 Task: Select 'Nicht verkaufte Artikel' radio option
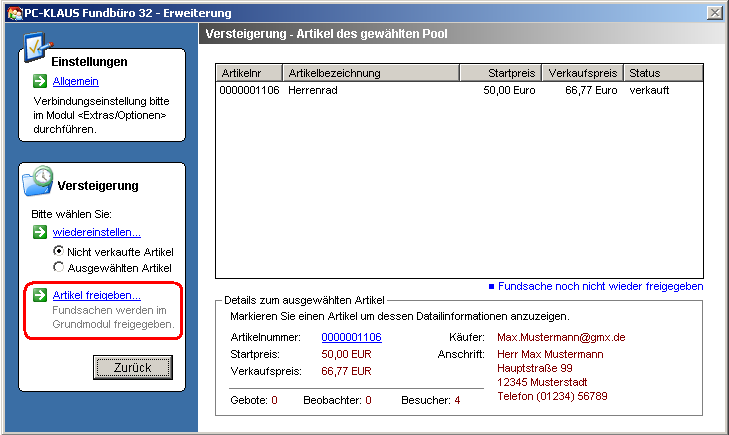coord(59,251)
